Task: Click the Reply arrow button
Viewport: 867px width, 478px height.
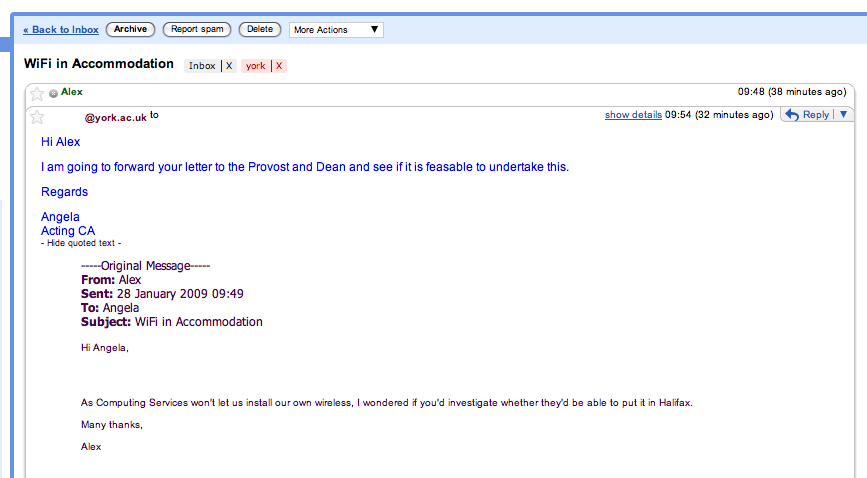Action: (807, 115)
